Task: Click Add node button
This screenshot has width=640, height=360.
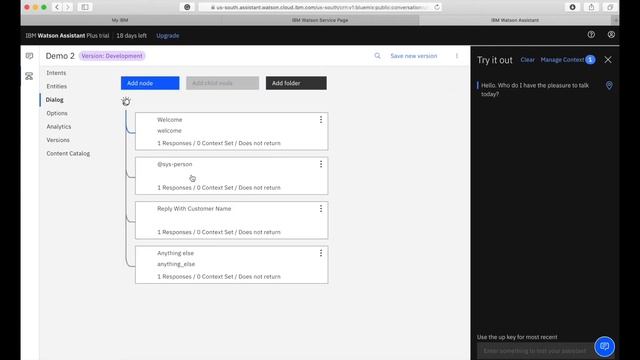Action: pos(150,83)
